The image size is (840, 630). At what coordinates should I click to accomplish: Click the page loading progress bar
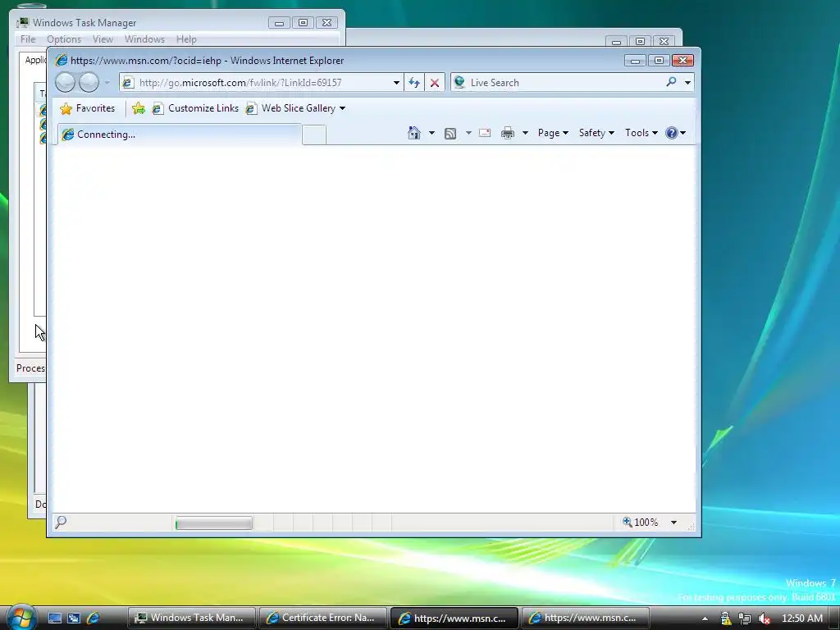coord(214,523)
